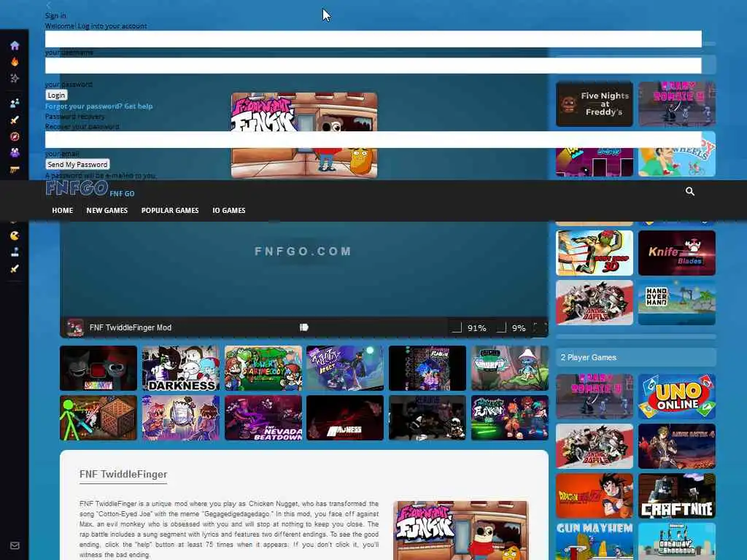Toggle fullscreen for the game player
The height and width of the screenshot is (560, 747).
pyautogui.click(x=540, y=327)
